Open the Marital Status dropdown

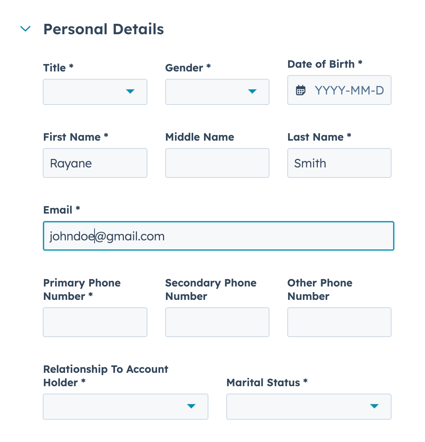(x=309, y=406)
